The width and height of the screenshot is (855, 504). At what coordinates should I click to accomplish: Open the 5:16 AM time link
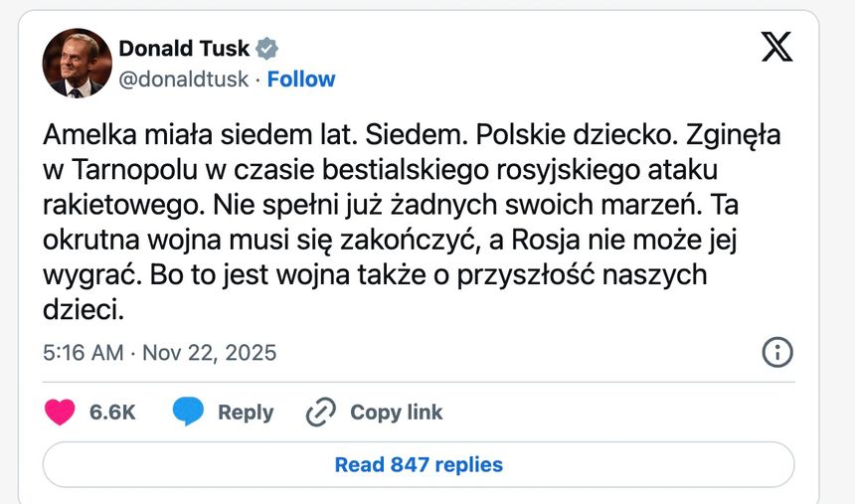click(x=84, y=353)
